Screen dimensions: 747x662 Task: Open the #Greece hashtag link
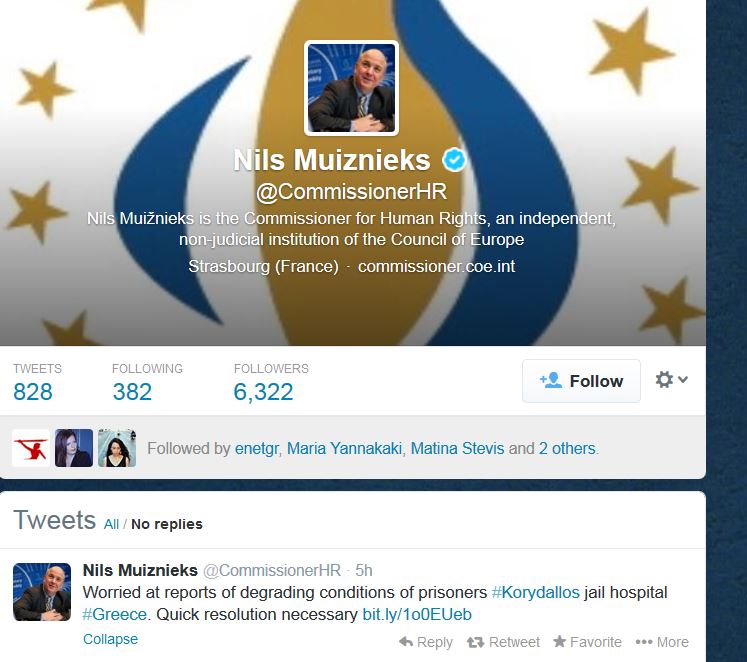point(114,614)
